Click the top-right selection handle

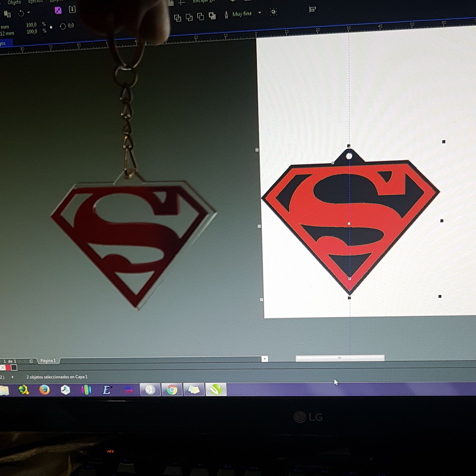444,142
